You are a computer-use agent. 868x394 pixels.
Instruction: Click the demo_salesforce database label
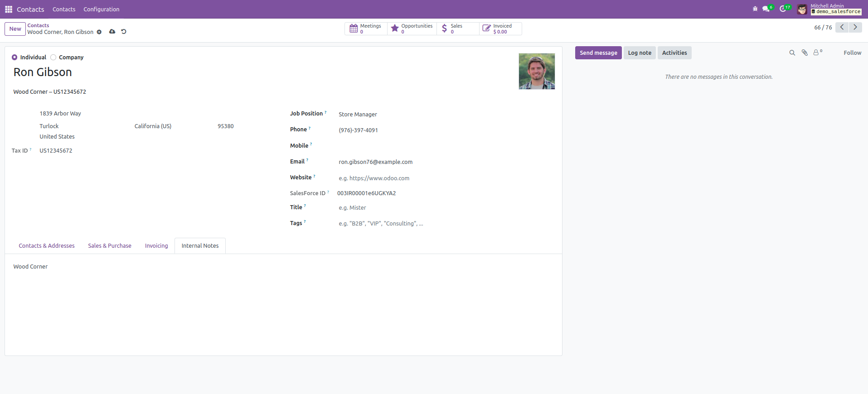click(836, 12)
